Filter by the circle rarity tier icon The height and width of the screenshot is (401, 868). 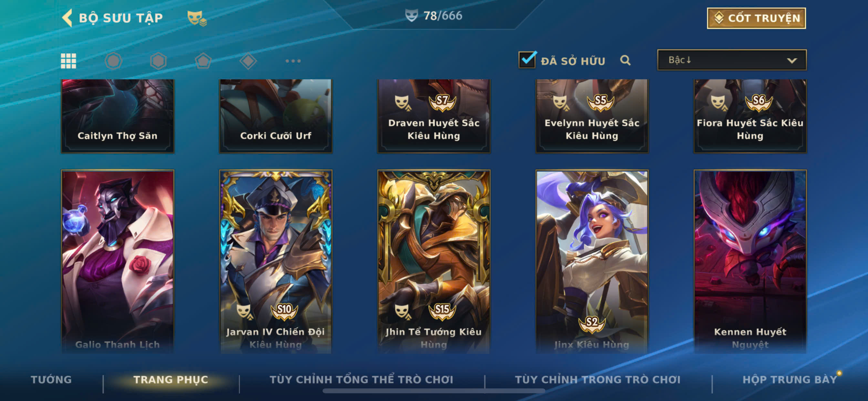coord(113,61)
